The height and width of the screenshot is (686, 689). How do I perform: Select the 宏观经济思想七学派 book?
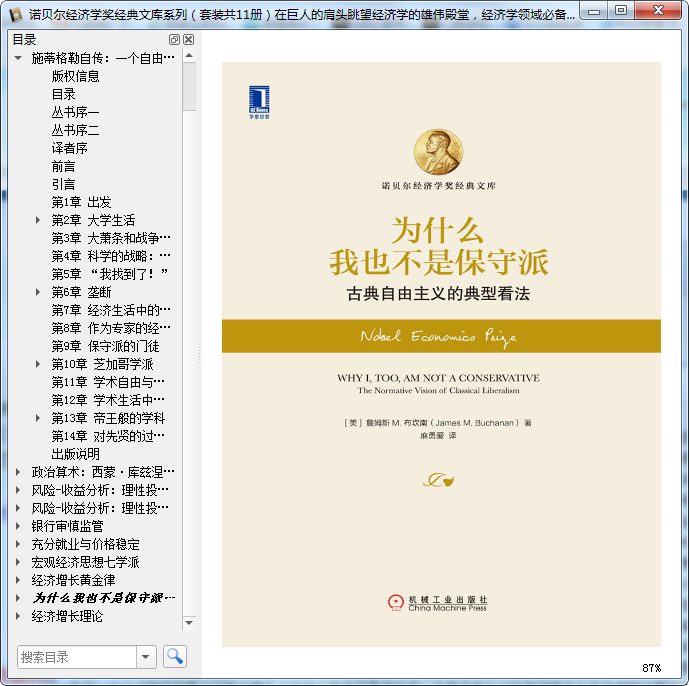coord(85,563)
